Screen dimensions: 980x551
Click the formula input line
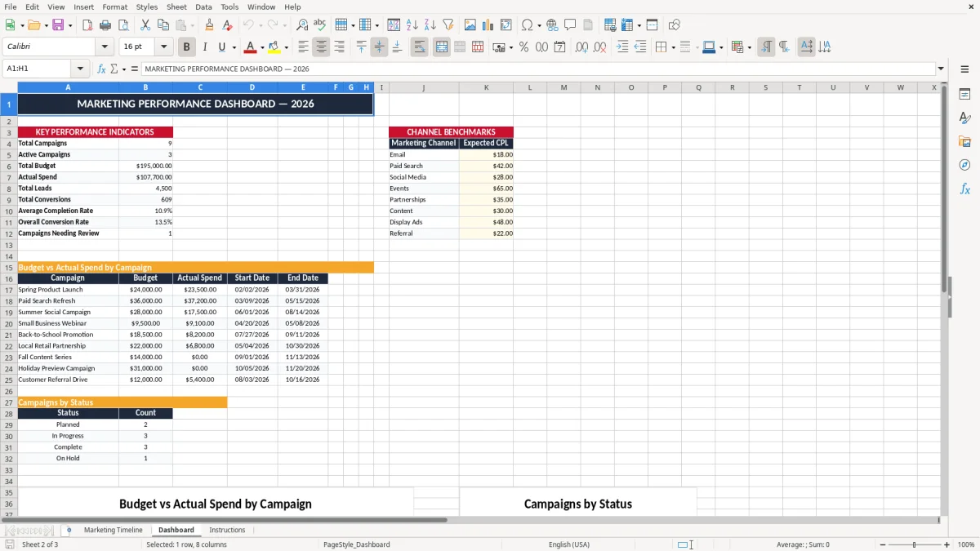tap(537, 69)
